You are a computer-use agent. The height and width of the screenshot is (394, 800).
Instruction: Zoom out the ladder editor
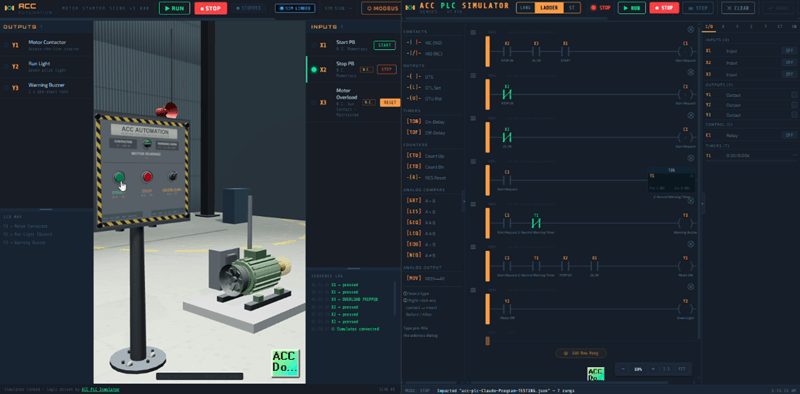click(x=623, y=369)
